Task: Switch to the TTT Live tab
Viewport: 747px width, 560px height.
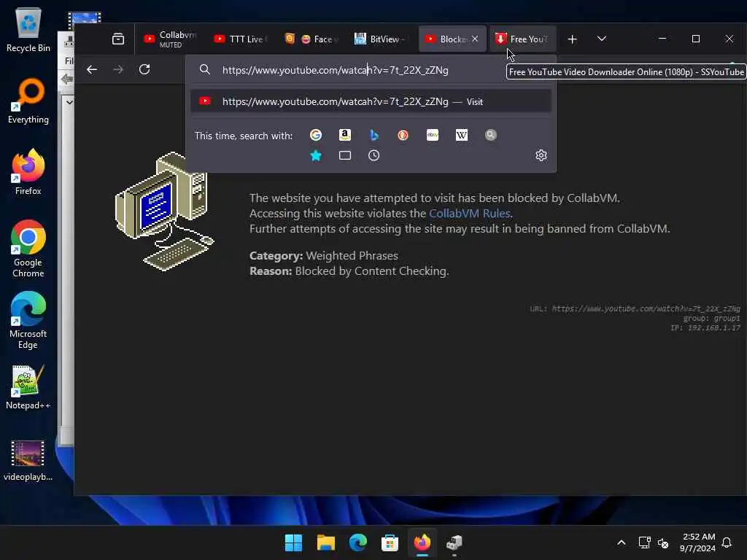Action: point(241,39)
